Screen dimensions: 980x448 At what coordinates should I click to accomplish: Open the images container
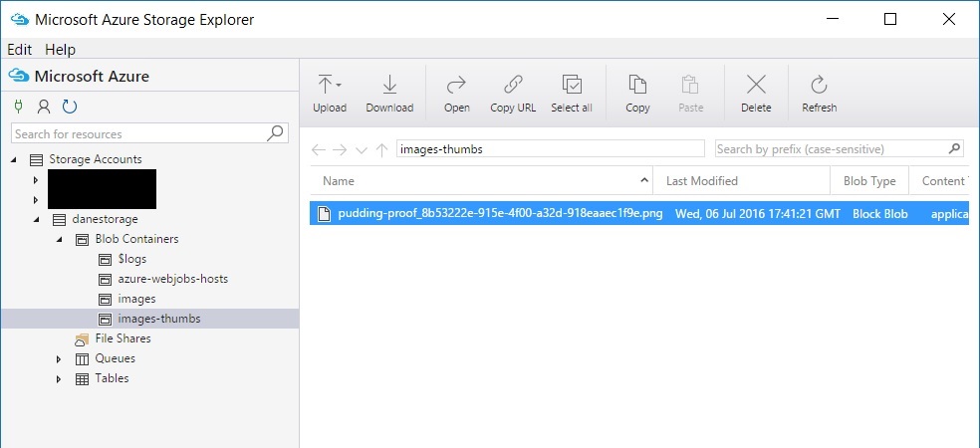(136, 299)
